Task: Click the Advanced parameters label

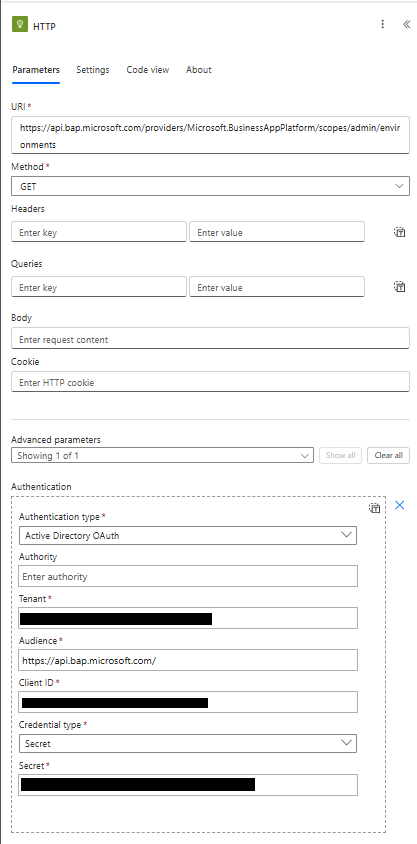Action: [x=56, y=440]
